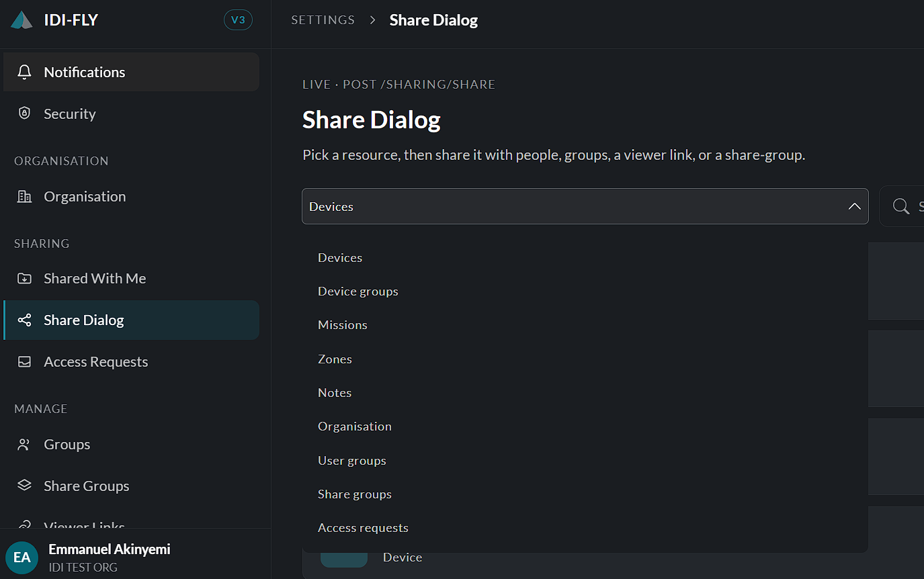Choose Device groups option

pyautogui.click(x=585, y=292)
